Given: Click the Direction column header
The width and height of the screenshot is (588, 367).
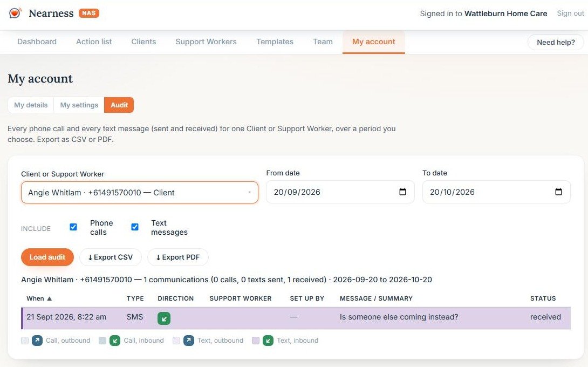Looking at the screenshot, I should 175,298.
